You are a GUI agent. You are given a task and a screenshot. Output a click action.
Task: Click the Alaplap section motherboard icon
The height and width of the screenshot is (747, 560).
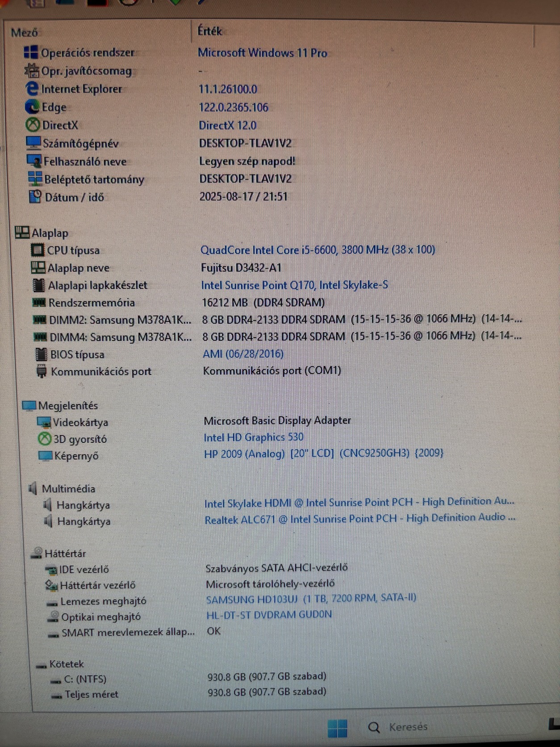(22, 232)
